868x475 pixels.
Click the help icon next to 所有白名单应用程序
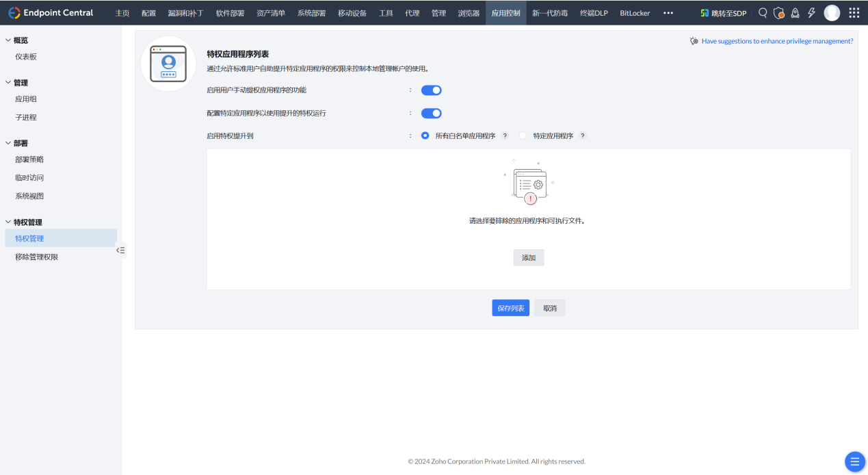[x=505, y=136]
